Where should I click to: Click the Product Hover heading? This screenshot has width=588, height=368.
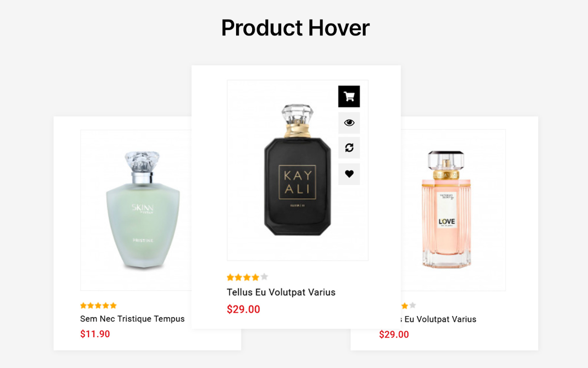coord(295,28)
